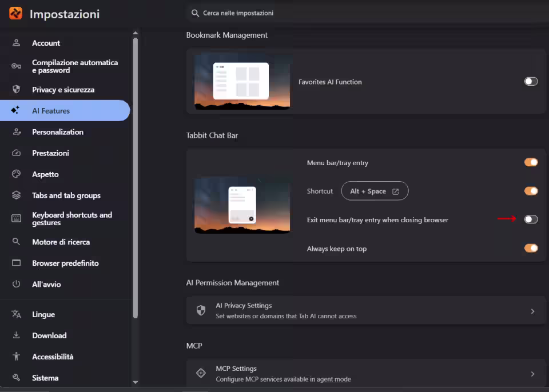Click the keyboard icon for shortcuts and gestures
Screen dimensions: 549x392
coord(16,218)
